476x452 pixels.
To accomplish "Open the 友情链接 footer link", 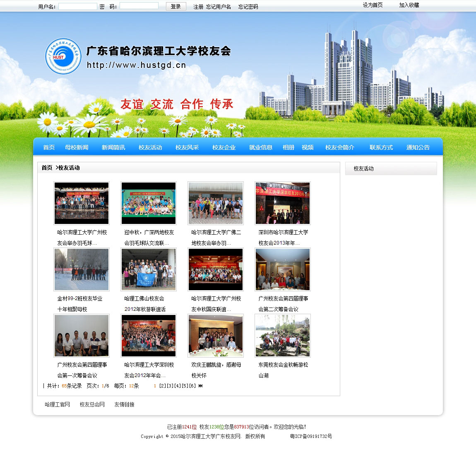I will click(125, 405).
